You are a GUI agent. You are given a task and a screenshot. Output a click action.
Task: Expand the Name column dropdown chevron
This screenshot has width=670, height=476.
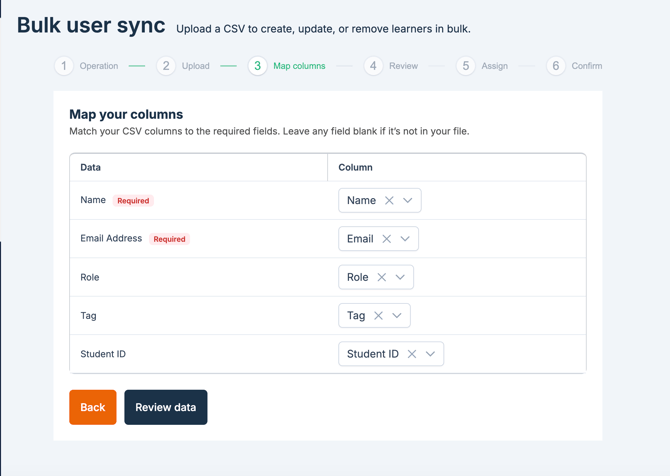(x=408, y=200)
